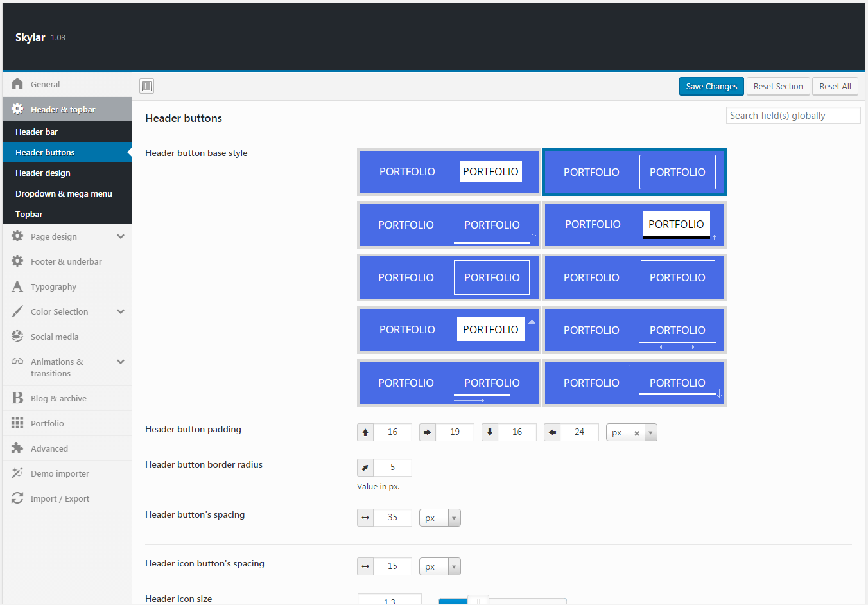Open Dropdown & mega menu settings
868x605 pixels.
coord(67,193)
